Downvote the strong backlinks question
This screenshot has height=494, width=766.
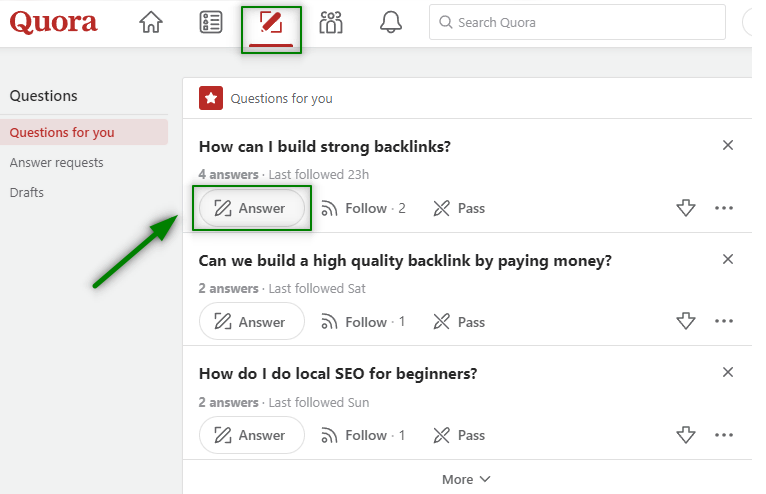click(685, 208)
